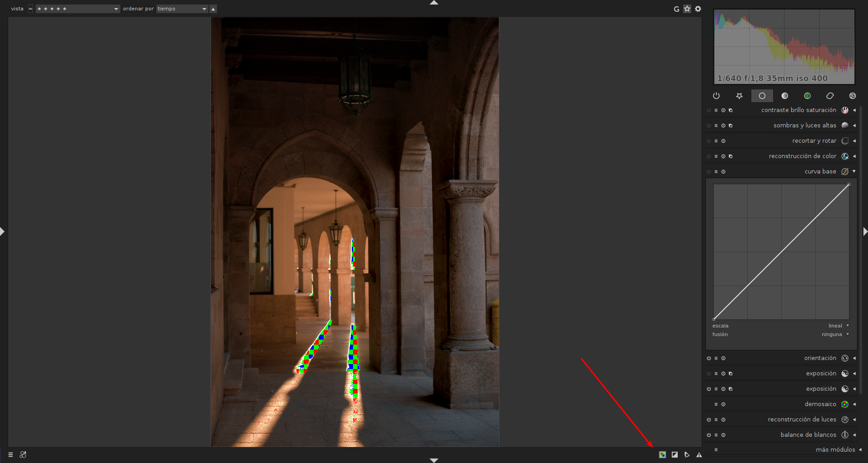Expand the recortar y rotar module
Screen dimensions: 868x463
tap(854, 141)
